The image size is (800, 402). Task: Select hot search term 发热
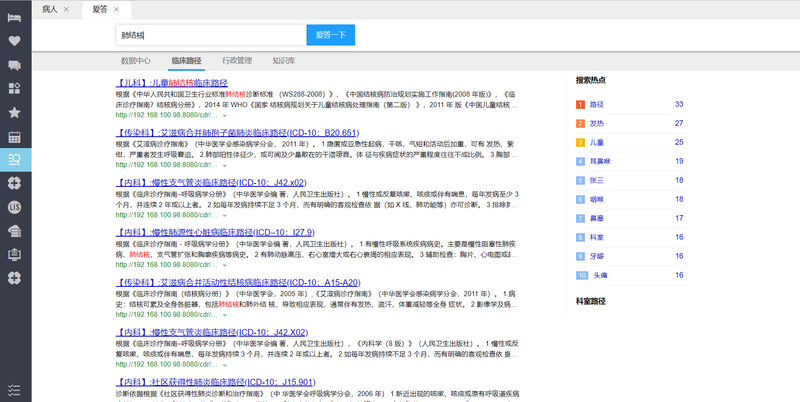(596, 123)
